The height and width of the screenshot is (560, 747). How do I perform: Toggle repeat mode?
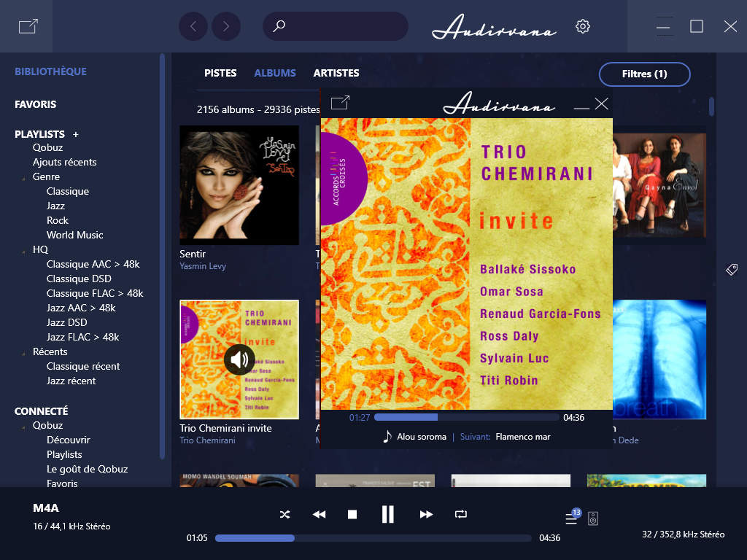coord(461,514)
